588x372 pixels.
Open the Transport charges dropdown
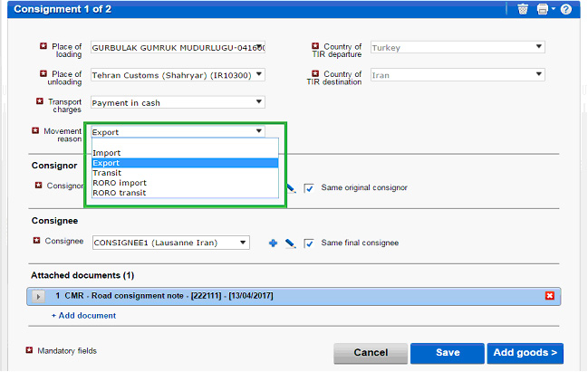click(x=259, y=102)
